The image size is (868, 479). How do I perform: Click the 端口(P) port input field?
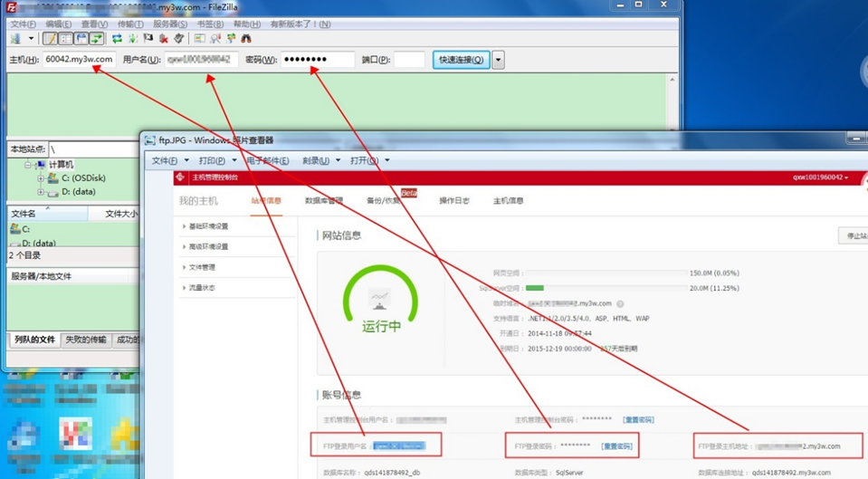pyautogui.click(x=409, y=59)
